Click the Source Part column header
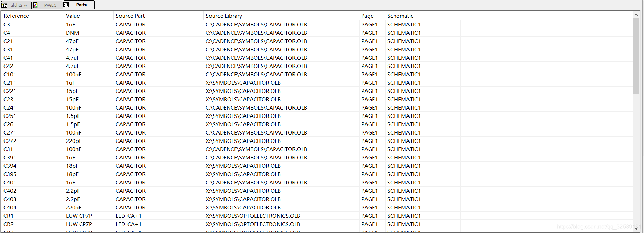Viewport: 644px width, 233px height. [130, 16]
